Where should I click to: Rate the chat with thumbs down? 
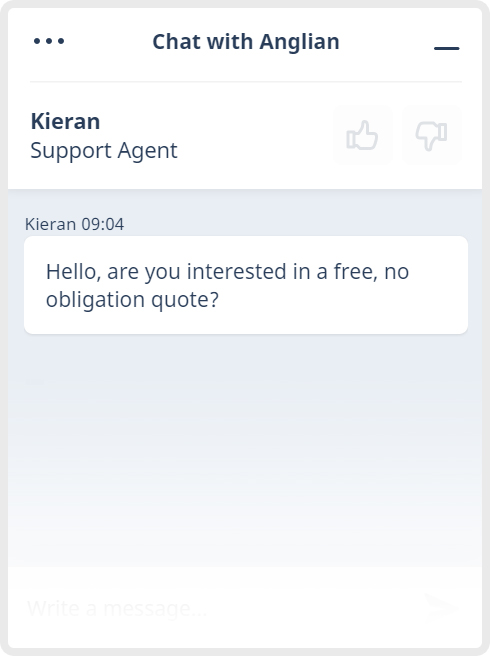(431, 135)
